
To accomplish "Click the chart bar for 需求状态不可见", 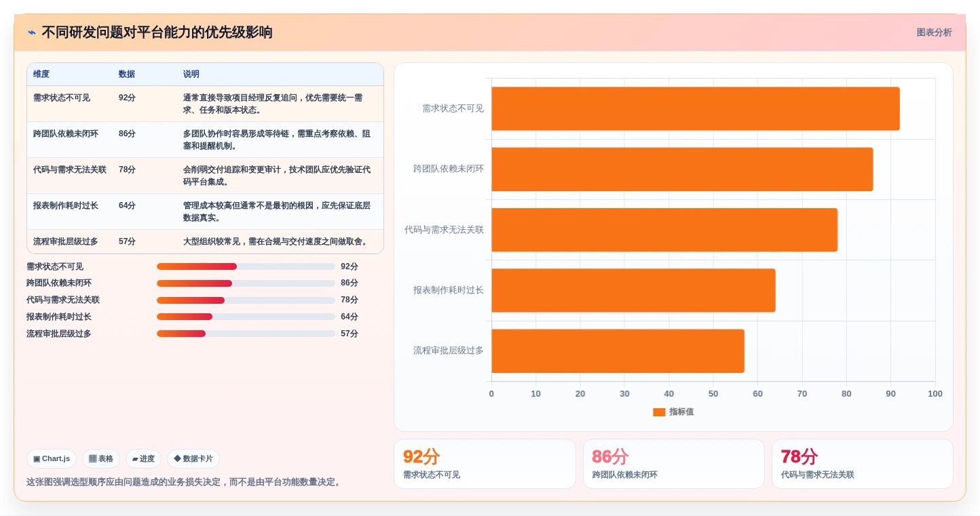I will (x=696, y=108).
